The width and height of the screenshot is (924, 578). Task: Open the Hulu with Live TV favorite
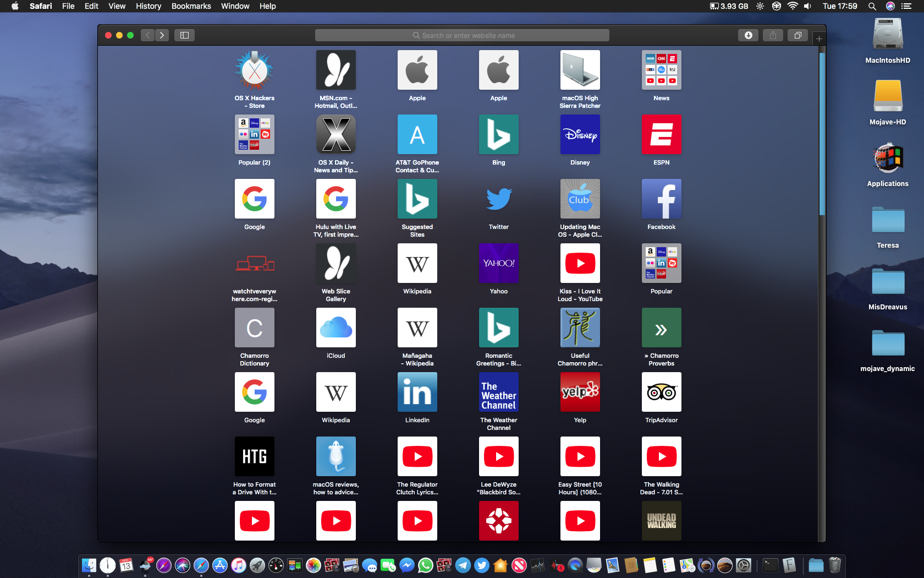336,199
